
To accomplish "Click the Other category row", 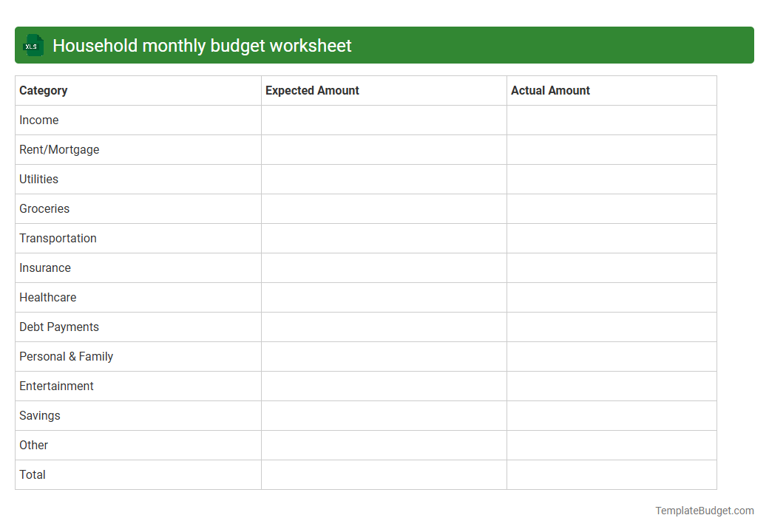I will click(x=33, y=445).
